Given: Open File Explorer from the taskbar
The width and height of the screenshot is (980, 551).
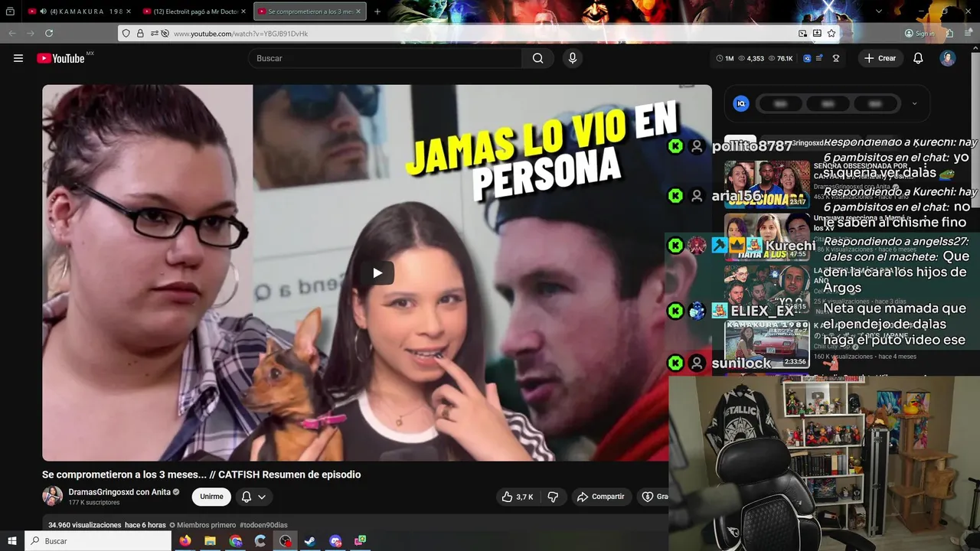Looking at the screenshot, I should pos(210,541).
